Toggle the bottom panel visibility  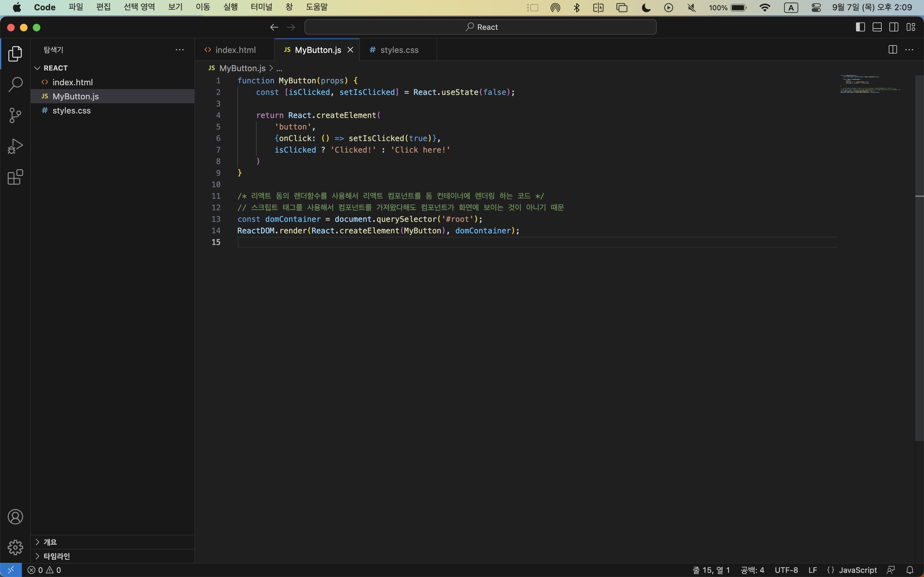[877, 27]
